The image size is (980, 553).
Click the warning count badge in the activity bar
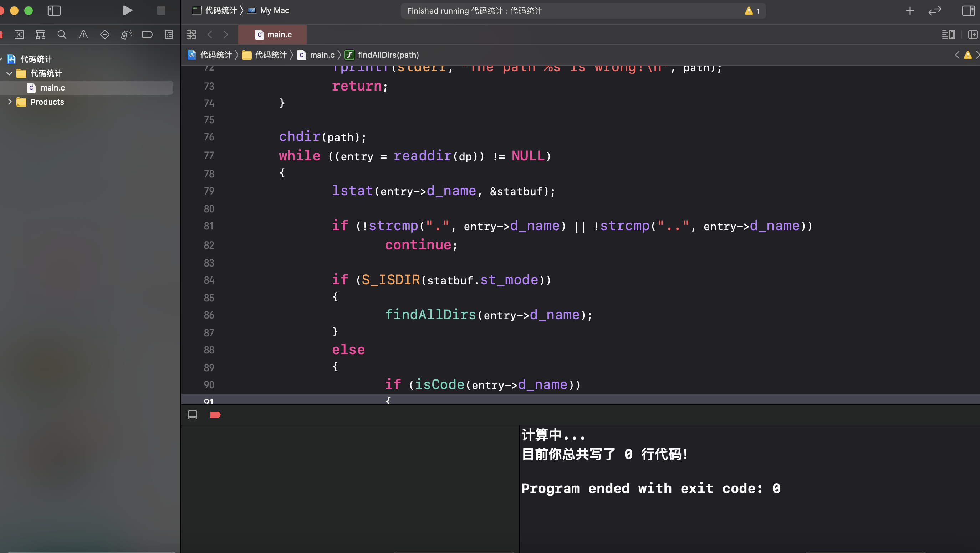(x=752, y=11)
